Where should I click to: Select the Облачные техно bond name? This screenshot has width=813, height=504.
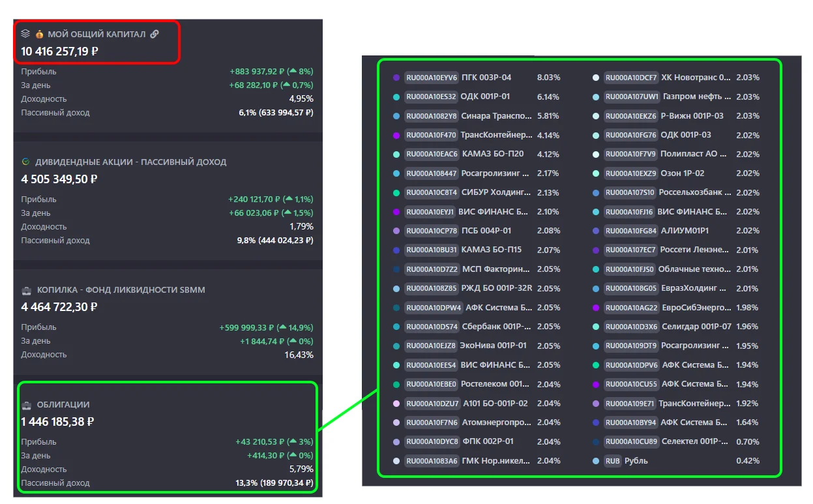694,269
